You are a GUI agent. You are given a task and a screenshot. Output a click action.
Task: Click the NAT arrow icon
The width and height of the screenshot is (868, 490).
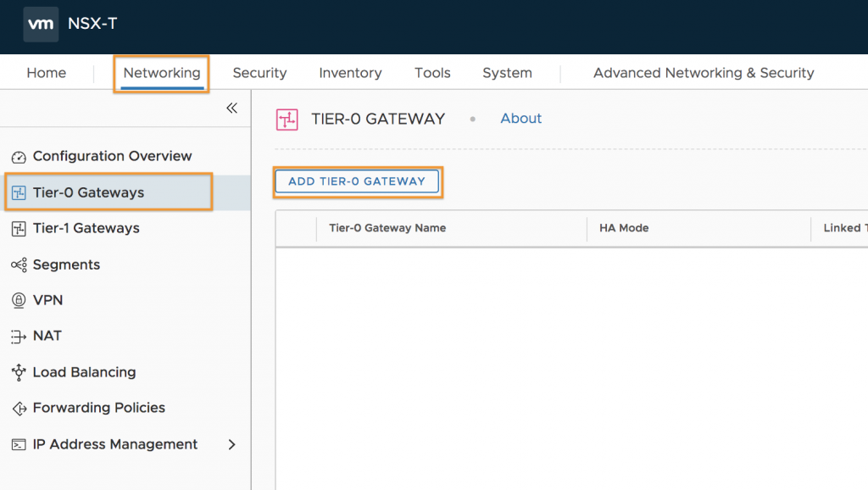[x=19, y=336]
